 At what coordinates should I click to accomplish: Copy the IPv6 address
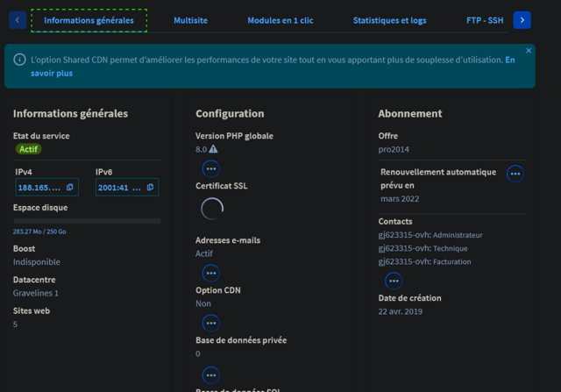[150, 187]
